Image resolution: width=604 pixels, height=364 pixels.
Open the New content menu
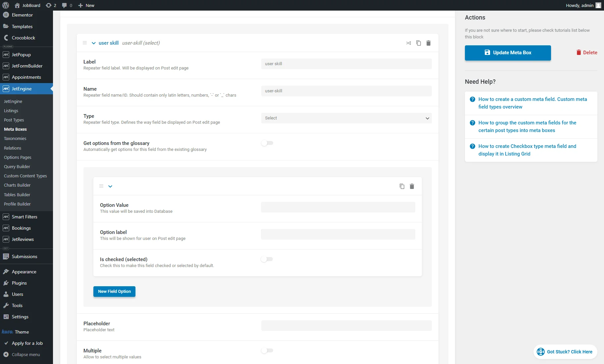tap(86, 5)
